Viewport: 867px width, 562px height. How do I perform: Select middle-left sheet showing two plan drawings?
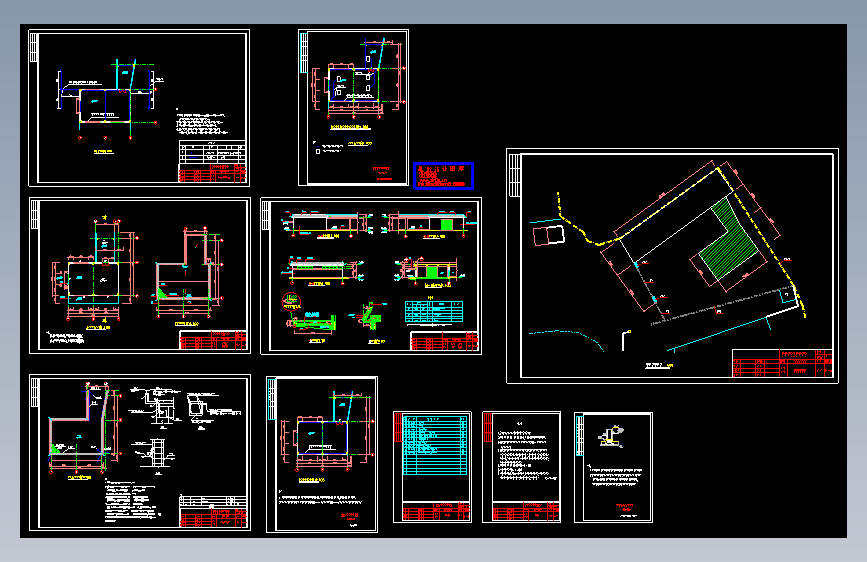[140, 275]
